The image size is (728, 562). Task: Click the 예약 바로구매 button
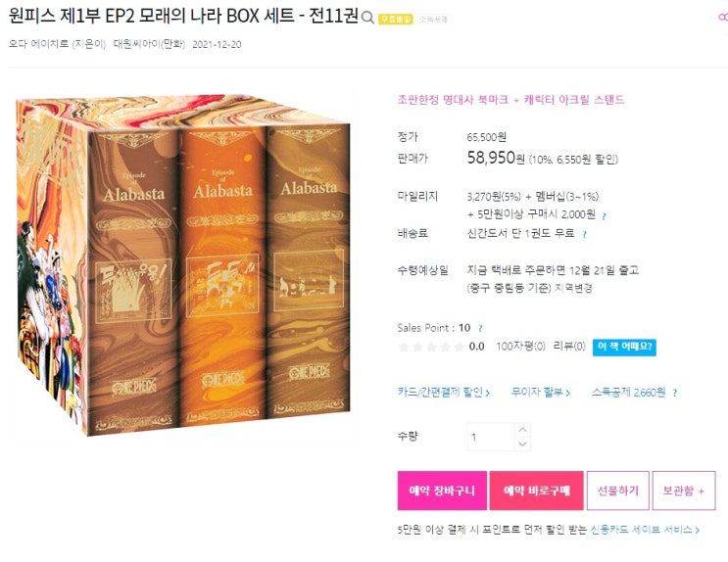(536, 491)
